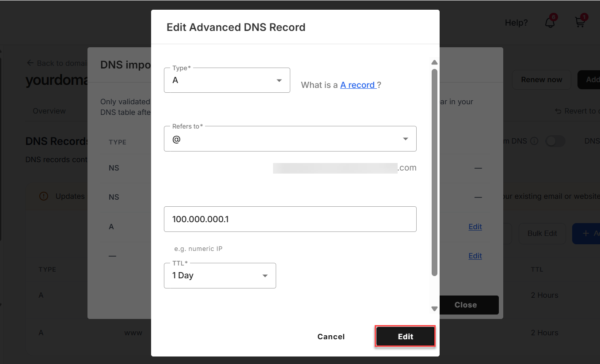Click the dialog scrollbar up arrow

coord(434,62)
